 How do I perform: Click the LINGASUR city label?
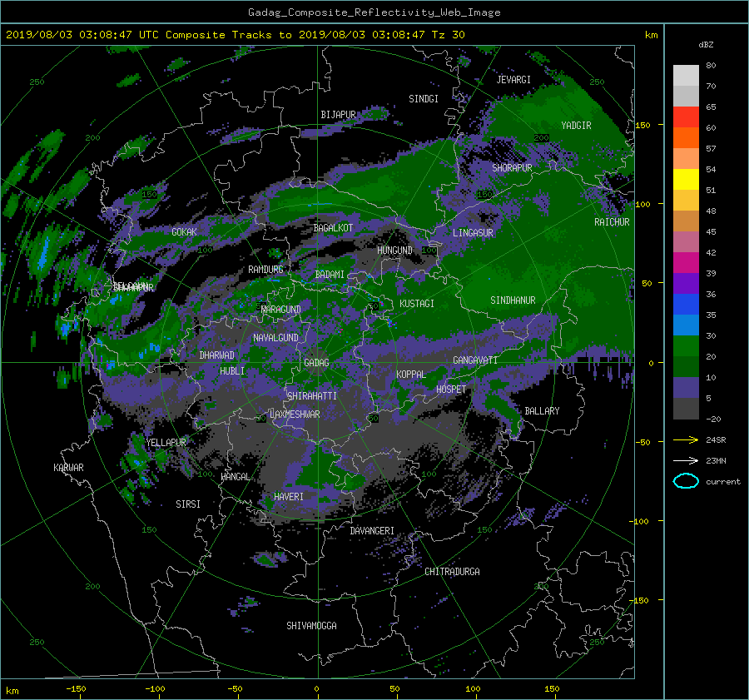[473, 233]
